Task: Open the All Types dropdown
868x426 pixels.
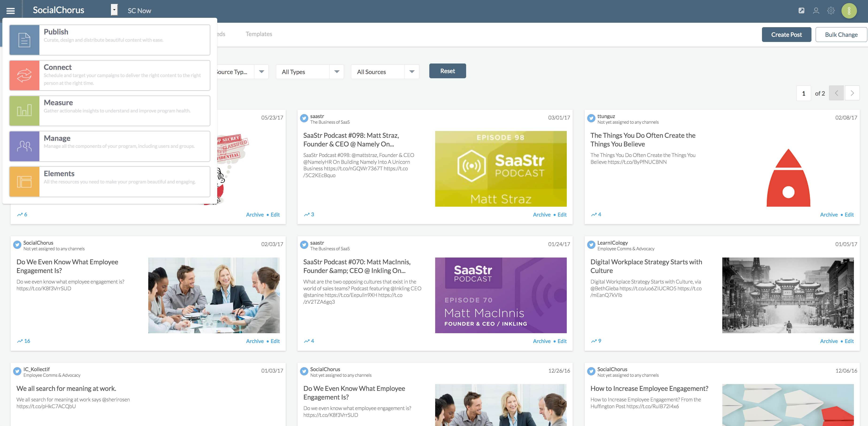Action: [310, 72]
